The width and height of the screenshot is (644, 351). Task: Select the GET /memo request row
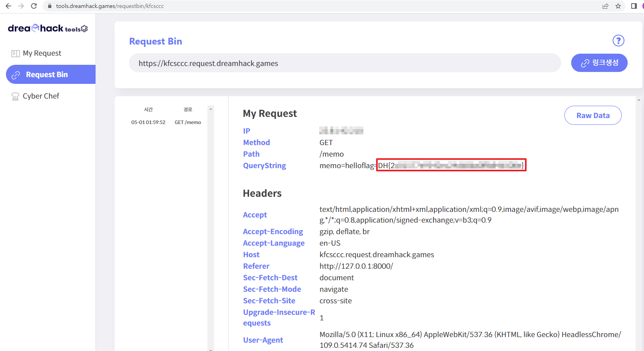coord(166,122)
